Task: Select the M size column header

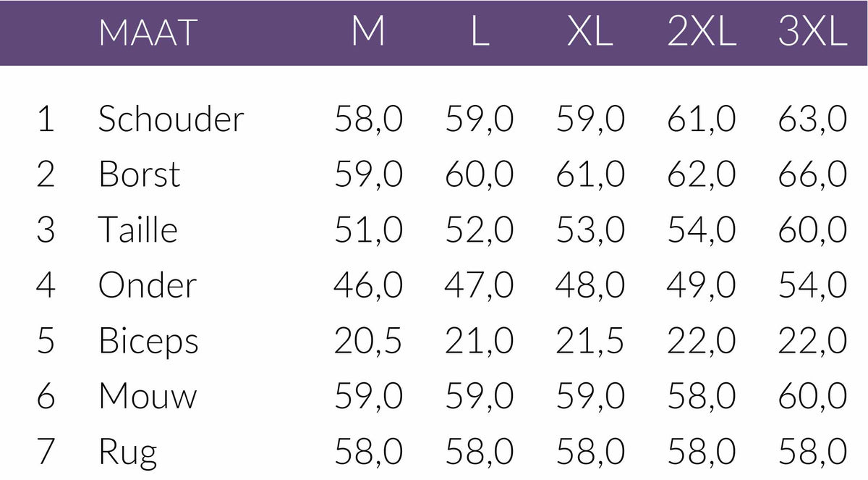Action: tap(368, 33)
